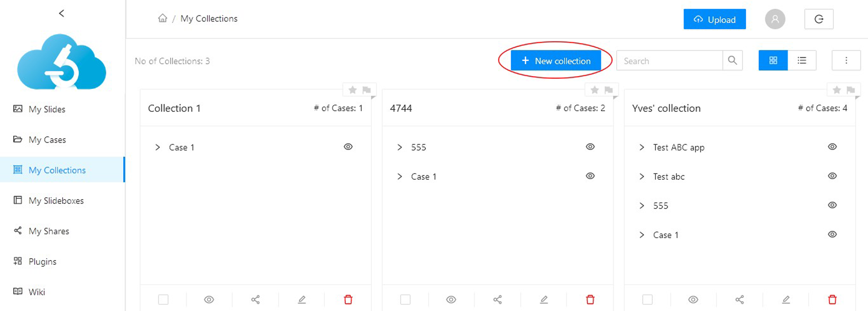The height and width of the screenshot is (311, 868).
Task: Open My Slideboxes in the sidebar
Action: coord(56,201)
